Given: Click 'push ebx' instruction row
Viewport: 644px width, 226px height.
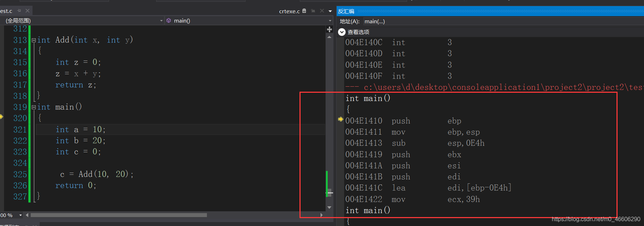Looking at the screenshot, I should click(403, 155).
